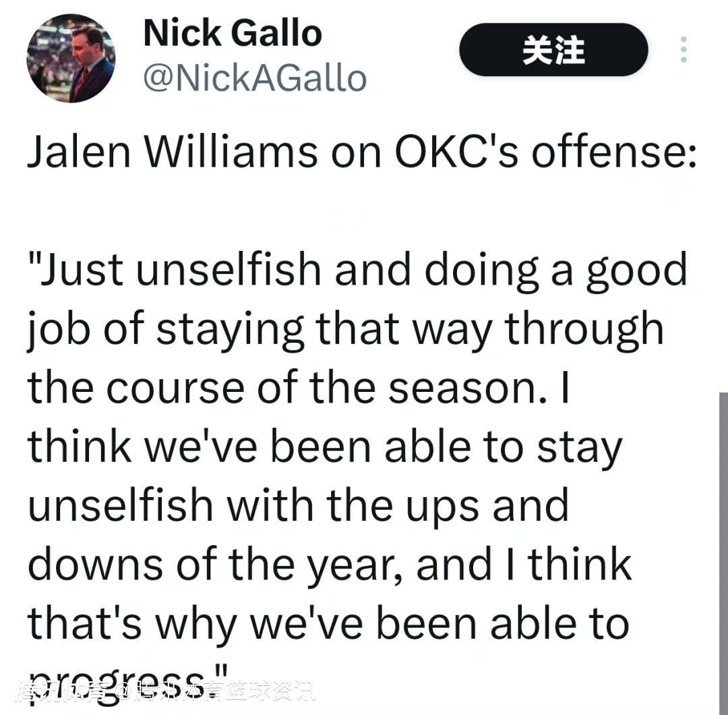Click the line "that's why we've been able to"
Screen dimensions: 728x715
pyautogui.click(x=328, y=623)
